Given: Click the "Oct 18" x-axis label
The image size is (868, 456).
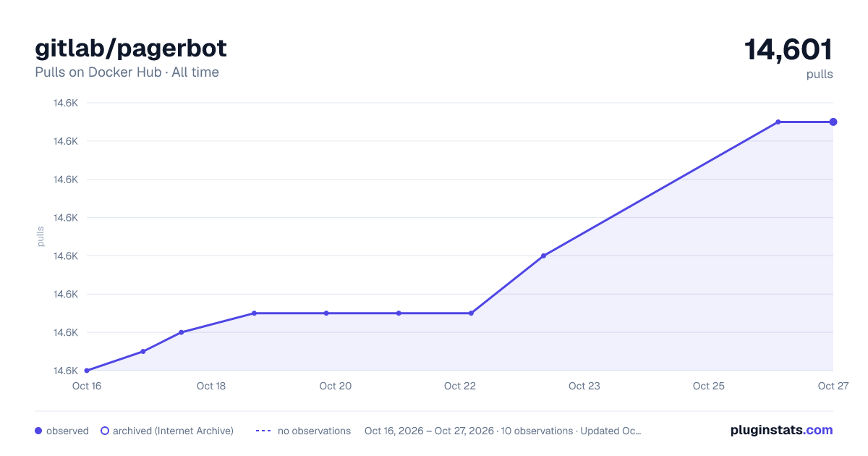Looking at the screenshot, I should point(211,386).
